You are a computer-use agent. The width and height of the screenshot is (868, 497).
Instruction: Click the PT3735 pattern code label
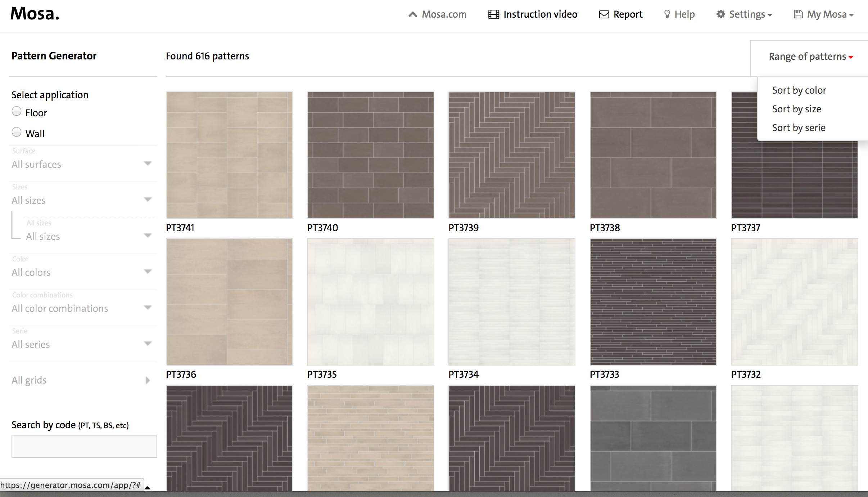pos(322,374)
